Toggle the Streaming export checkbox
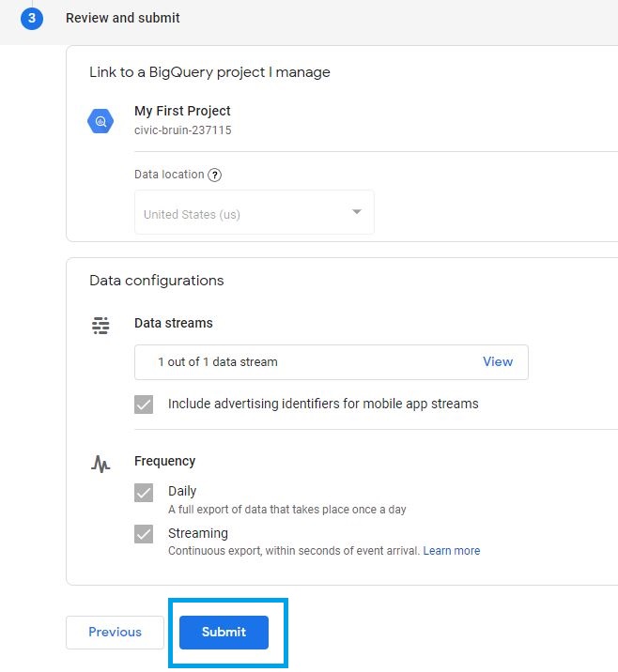Viewport: 618px width, 672px height. coord(144,534)
